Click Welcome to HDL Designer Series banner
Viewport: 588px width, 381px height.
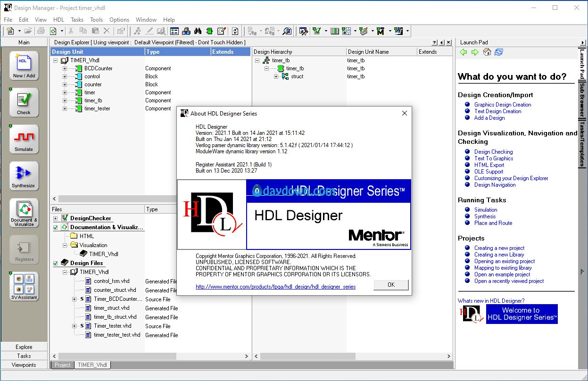tap(522, 314)
